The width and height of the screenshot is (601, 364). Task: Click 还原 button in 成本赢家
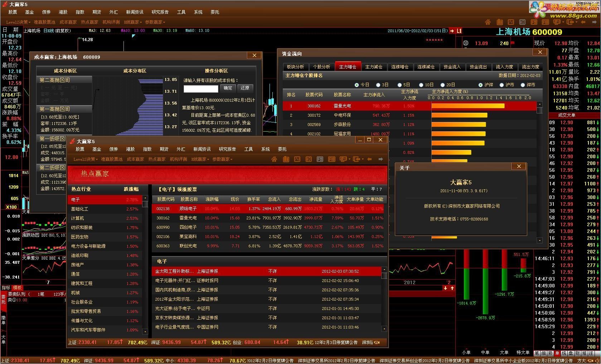[245, 88]
